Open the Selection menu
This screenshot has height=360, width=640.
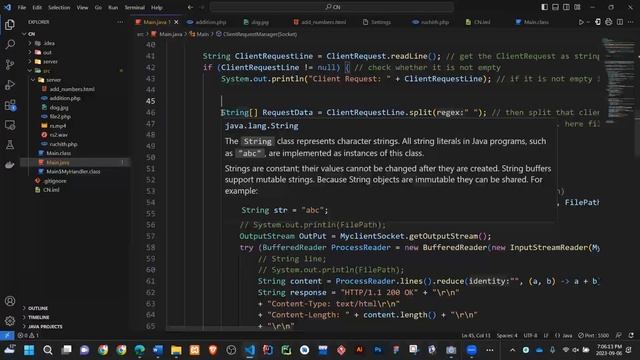(59, 7)
